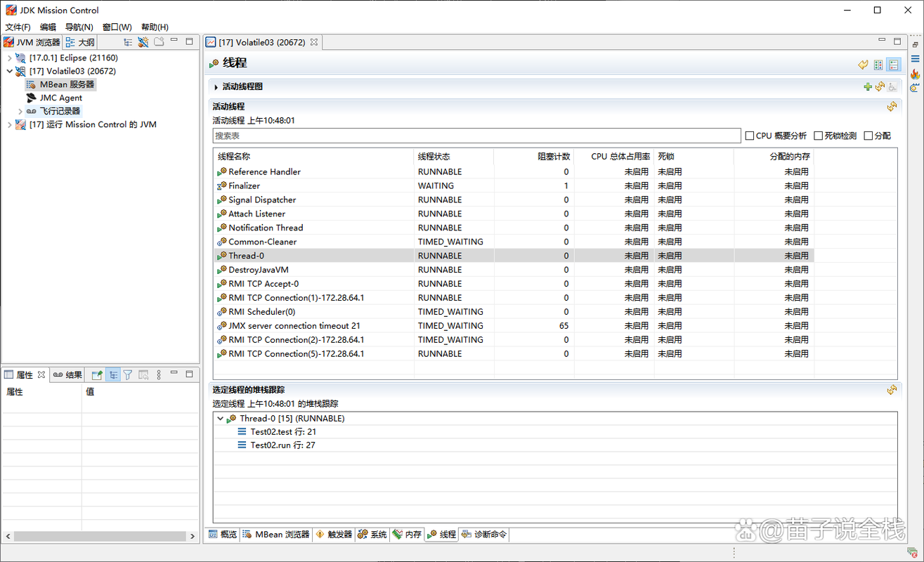
Task: Click horizontal scrollbar in 属性 panel
Action: [100, 535]
